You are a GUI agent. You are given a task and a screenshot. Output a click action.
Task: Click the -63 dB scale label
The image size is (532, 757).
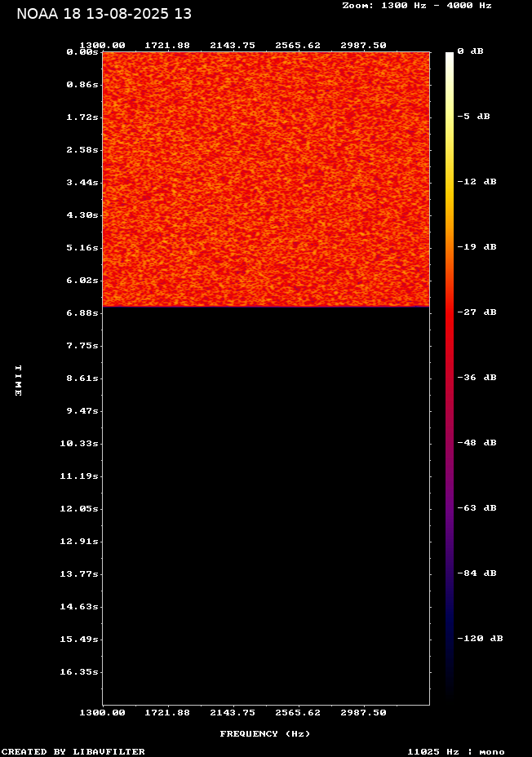[477, 508]
